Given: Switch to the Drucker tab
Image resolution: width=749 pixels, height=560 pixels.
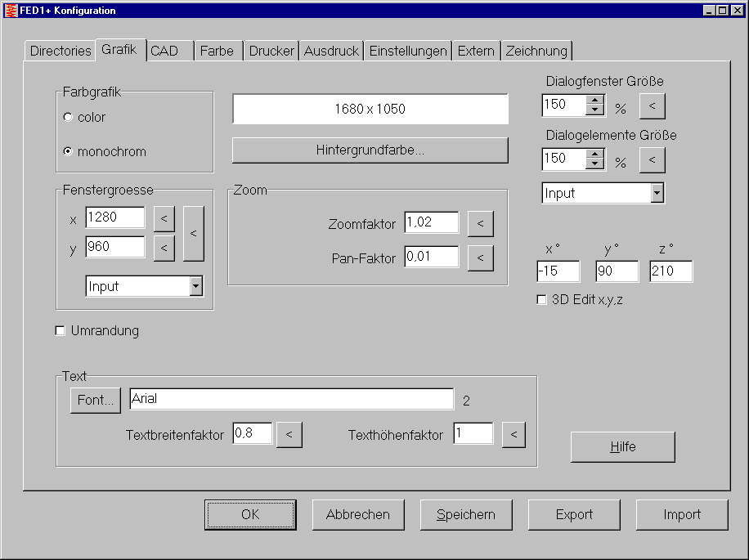Looking at the screenshot, I should (271, 51).
